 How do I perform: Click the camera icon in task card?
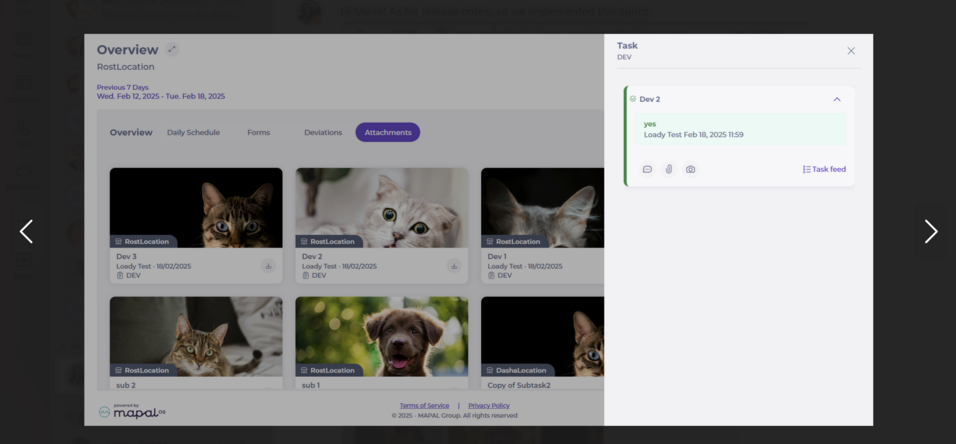[x=690, y=170]
